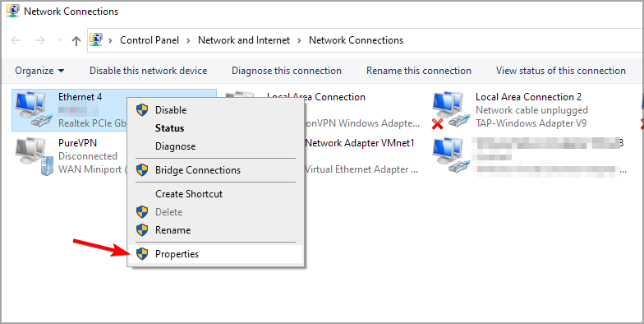Select the Local Area Connection 2 icon
This screenshot has height=324, width=644.
(448, 109)
